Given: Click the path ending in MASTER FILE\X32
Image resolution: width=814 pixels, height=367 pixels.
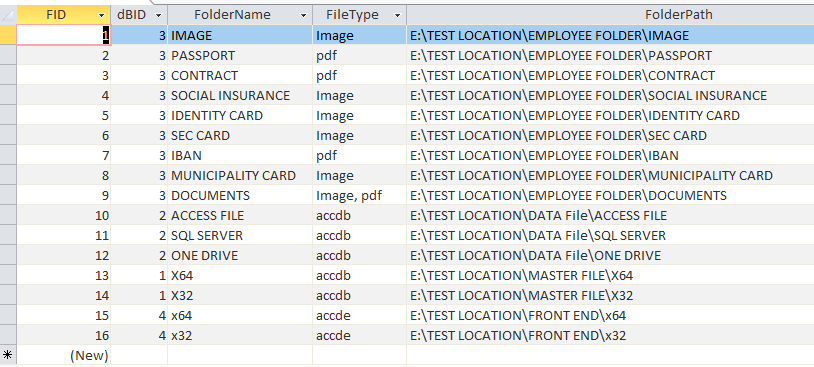Looking at the screenshot, I should click(610, 295).
